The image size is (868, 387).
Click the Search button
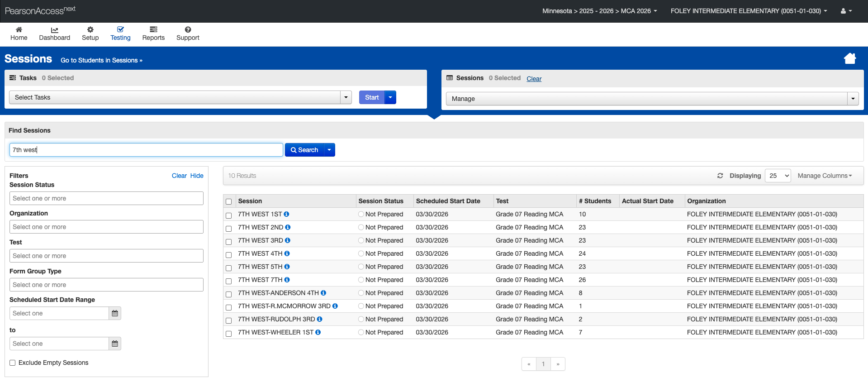304,150
